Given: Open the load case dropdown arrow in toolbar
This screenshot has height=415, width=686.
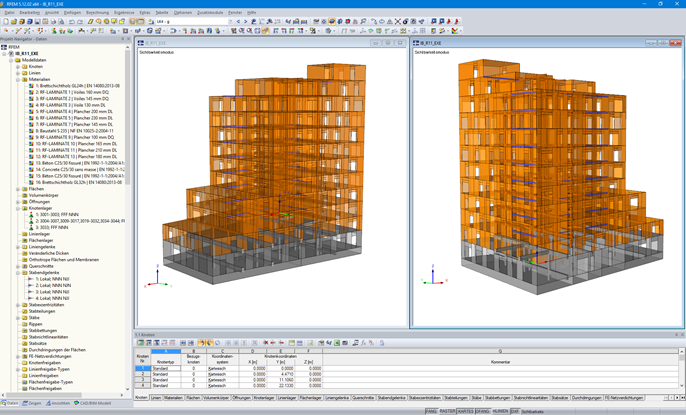Looking at the screenshot, I should (231, 21).
